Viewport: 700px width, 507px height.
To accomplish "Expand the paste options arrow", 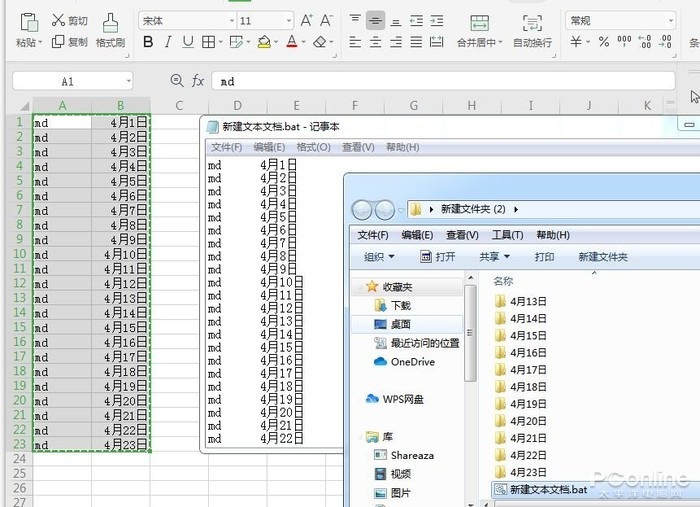I will click(x=40, y=42).
